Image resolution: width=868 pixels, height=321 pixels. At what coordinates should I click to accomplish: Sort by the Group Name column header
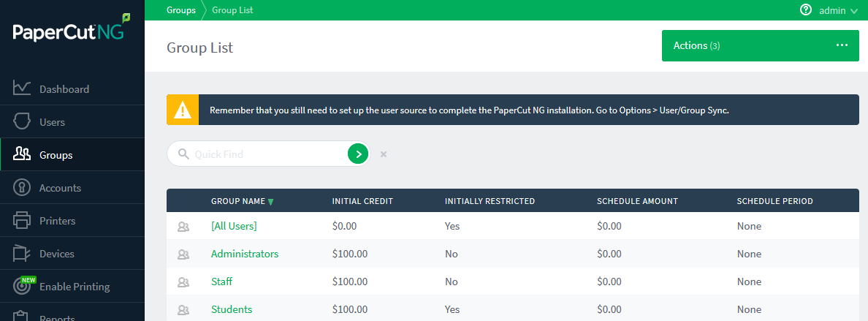click(238, 201)
